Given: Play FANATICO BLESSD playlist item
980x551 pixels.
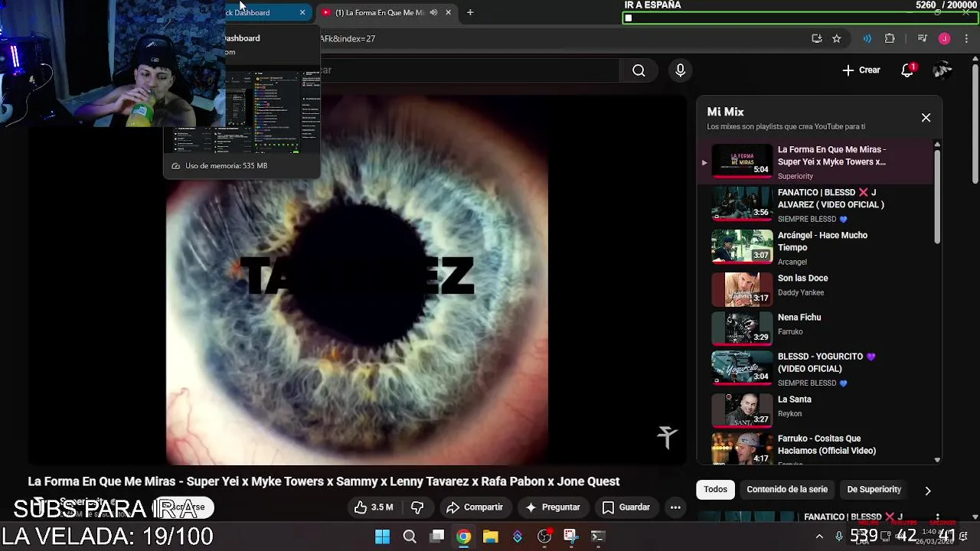Looking at the screenshot, I should (815, 205).
